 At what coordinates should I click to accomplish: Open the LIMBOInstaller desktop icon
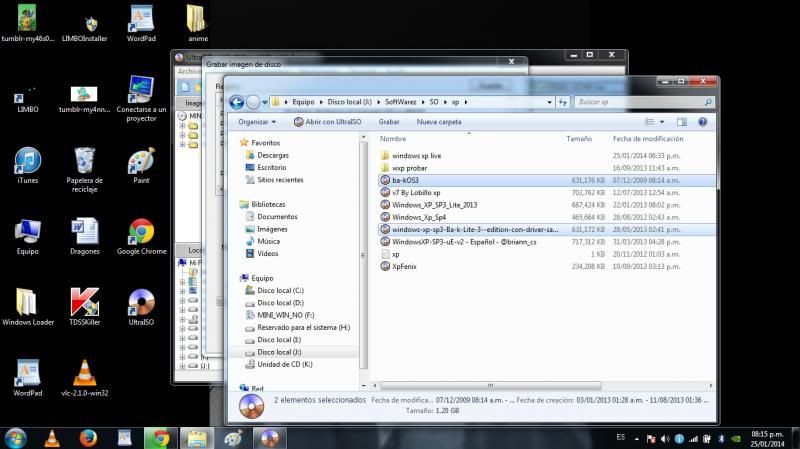85,27
